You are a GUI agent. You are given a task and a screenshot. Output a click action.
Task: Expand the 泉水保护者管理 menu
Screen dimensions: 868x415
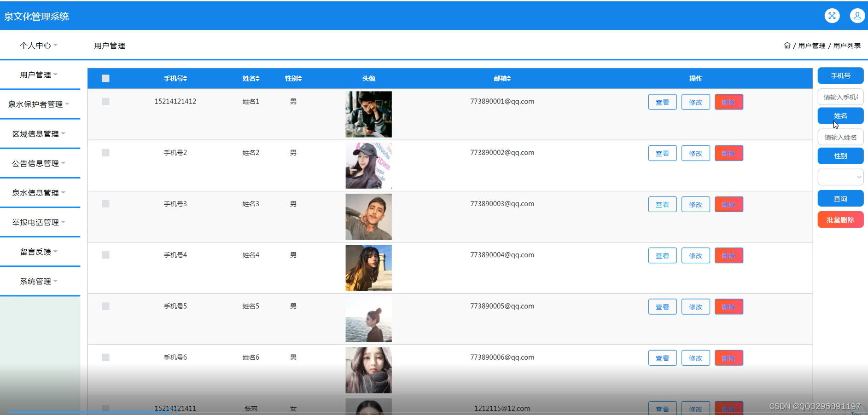39,104
